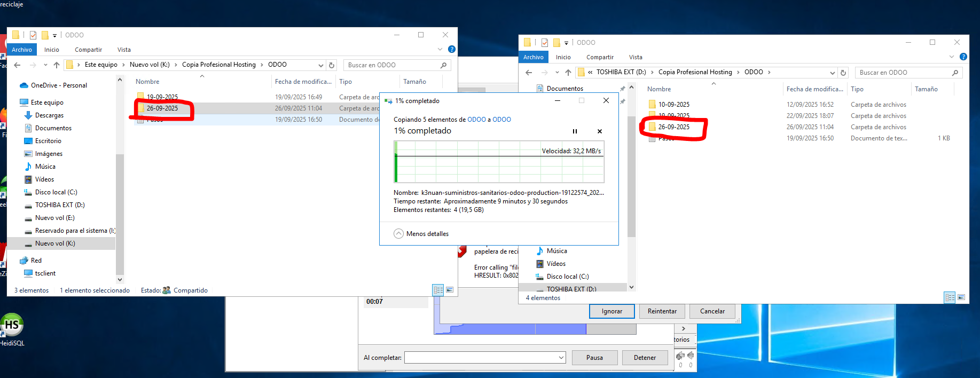Screen dimensions: 980x378
Task: Refresh the left ODOO folder view
Action: (x=332, y=65)
